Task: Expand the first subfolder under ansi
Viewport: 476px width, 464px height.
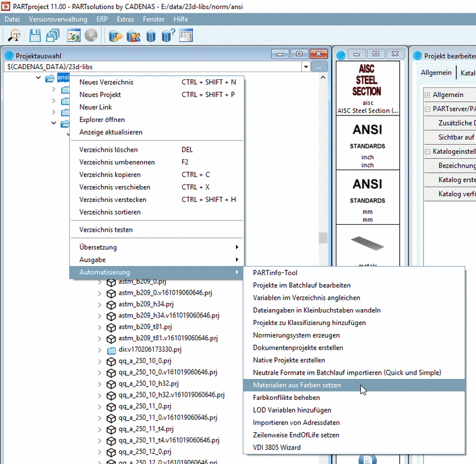Action: point(54,89)
